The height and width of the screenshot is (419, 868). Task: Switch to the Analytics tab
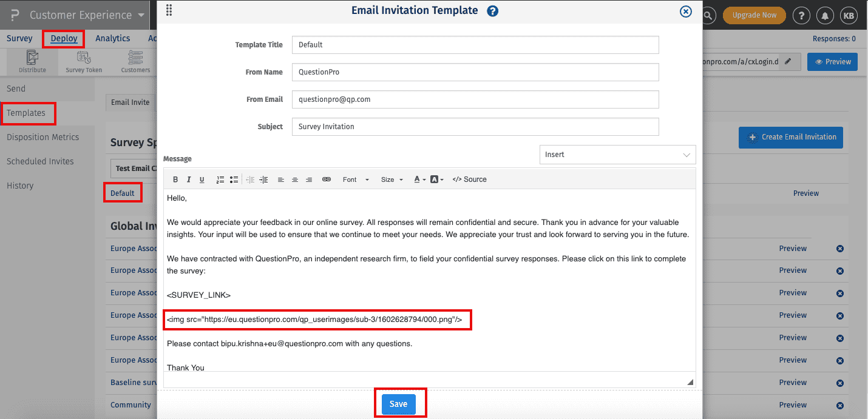(112, 38)
